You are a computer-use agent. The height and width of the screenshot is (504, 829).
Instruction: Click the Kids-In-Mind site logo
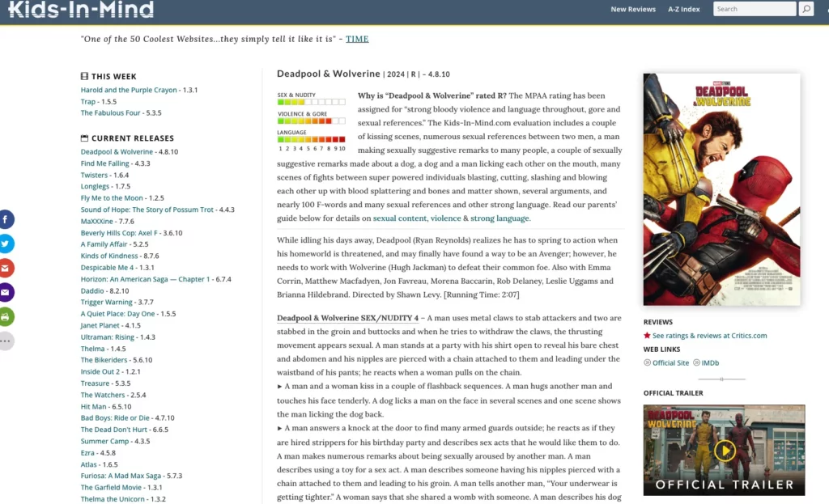pos(81,10)
